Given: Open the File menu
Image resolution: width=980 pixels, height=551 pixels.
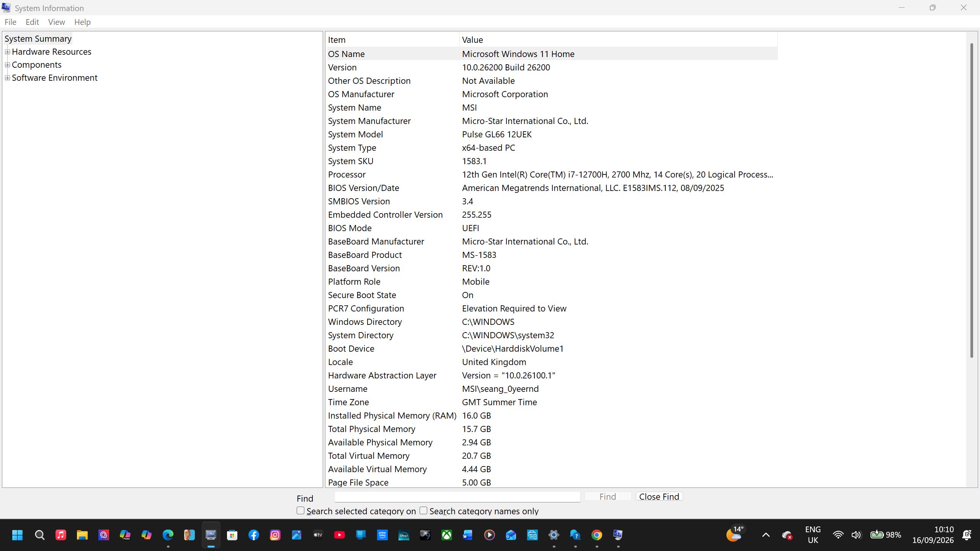Looking at the screenshot, I should point(10,22).
